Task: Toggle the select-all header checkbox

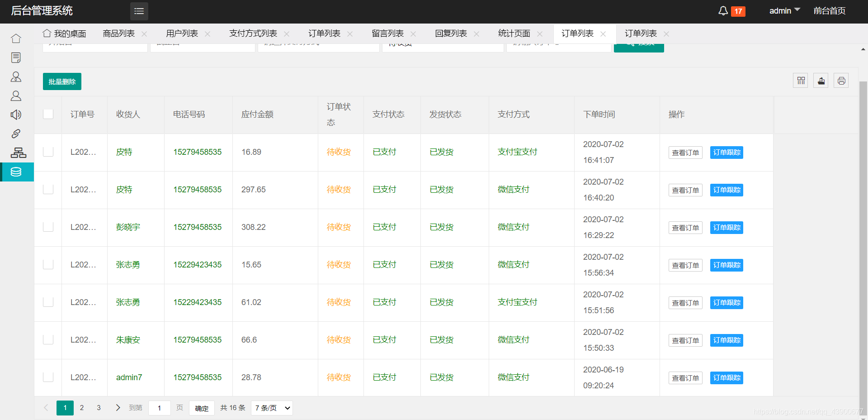Action: (x=48, y=114)
